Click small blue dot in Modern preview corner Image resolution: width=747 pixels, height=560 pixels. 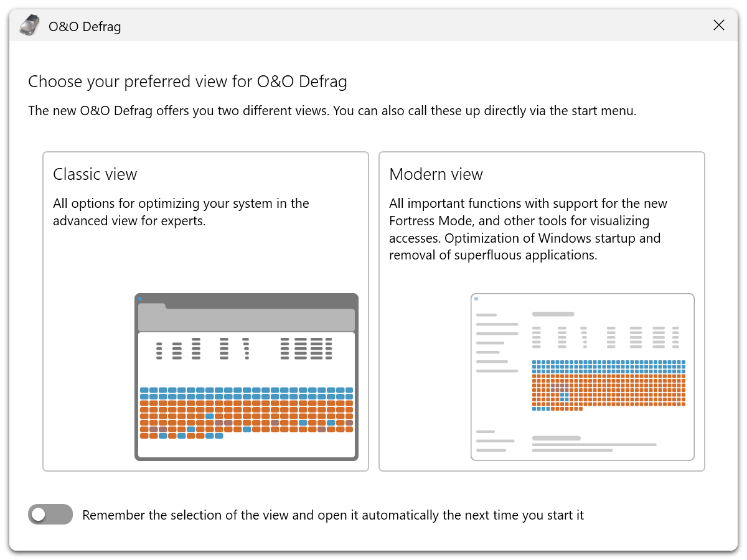[476, 299]
